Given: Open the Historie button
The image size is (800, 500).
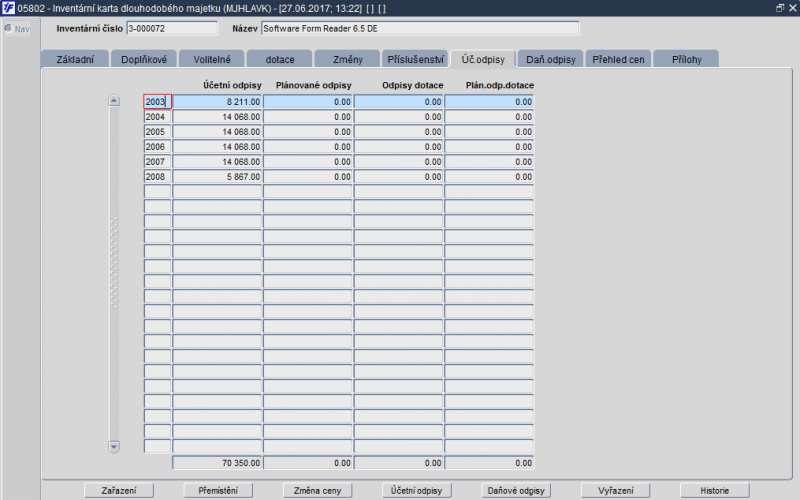Looking at the screenshot, I should (x=714, y=490).
